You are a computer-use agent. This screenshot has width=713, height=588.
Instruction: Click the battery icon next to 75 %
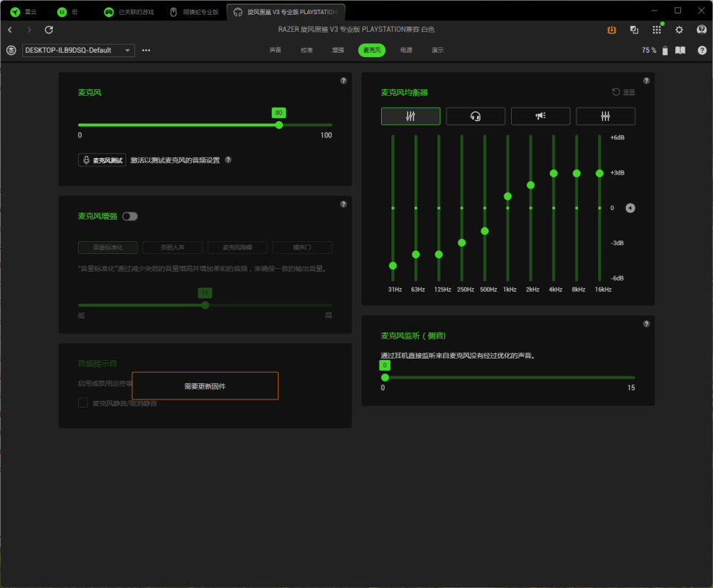(665, 50)
